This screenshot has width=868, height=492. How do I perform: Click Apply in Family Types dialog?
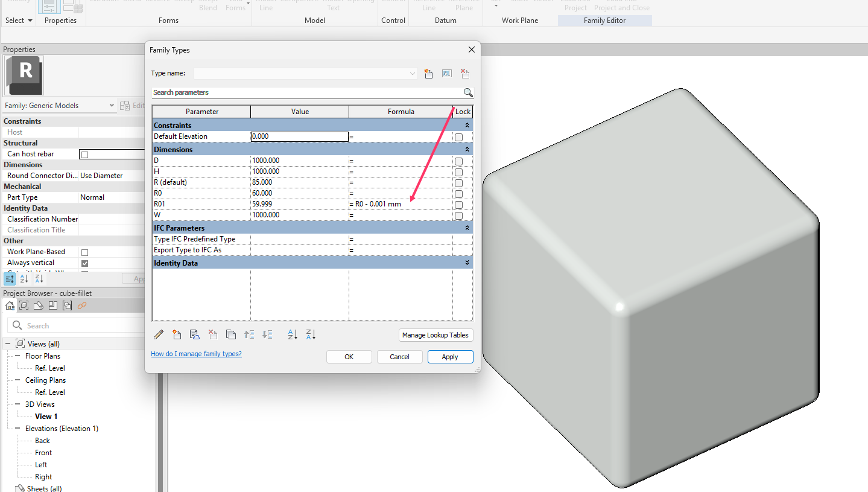point(450,357)
